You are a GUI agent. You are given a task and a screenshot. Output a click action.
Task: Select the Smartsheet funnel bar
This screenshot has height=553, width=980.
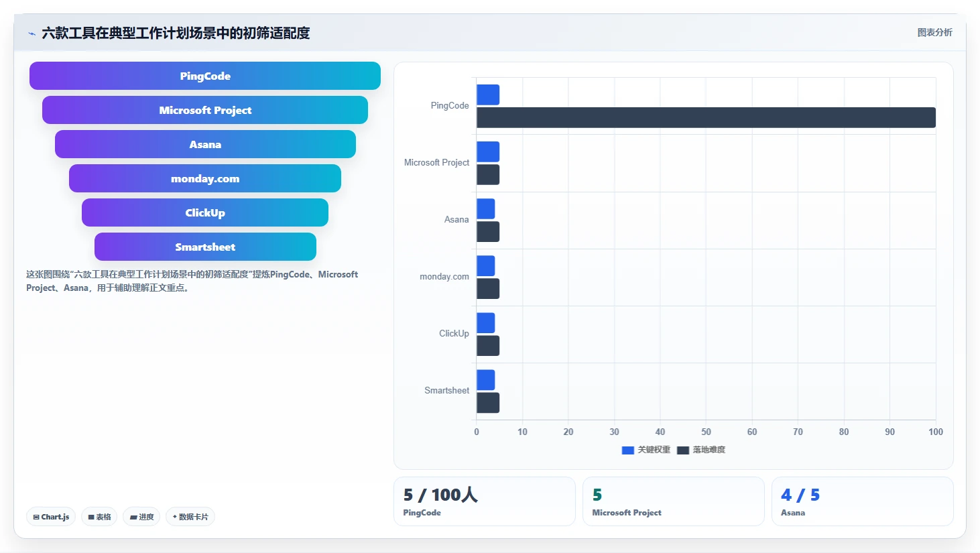(205, 247)
